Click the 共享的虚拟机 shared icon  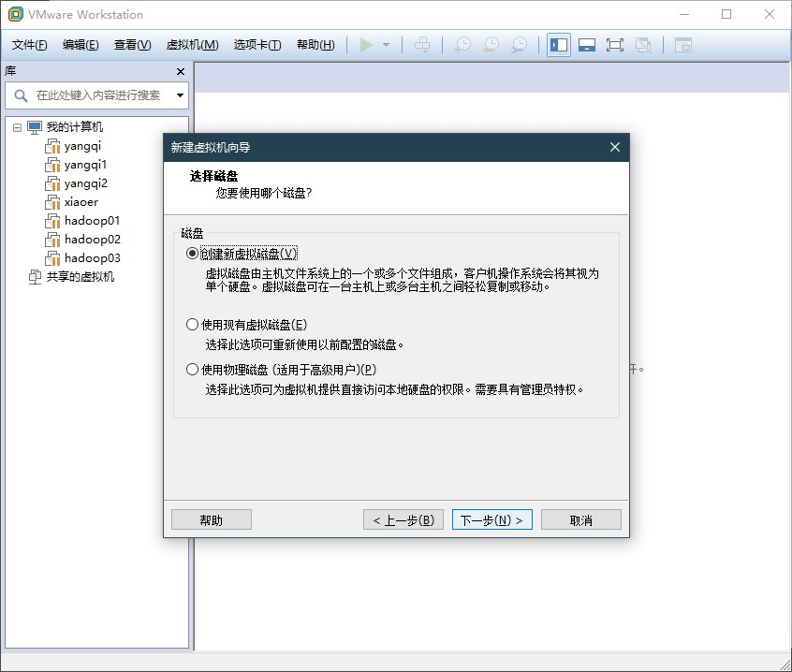click(35, 277)
